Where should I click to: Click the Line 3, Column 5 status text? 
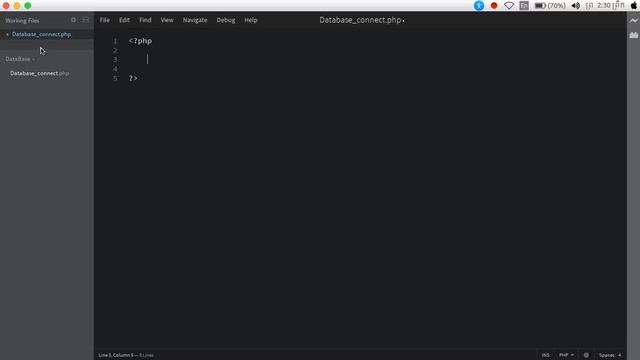116,355
